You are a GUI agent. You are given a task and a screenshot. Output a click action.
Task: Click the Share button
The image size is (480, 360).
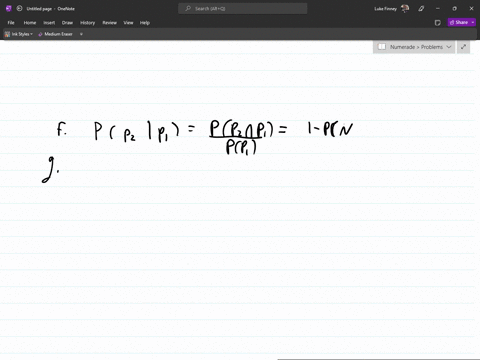(x=459, y=22)
